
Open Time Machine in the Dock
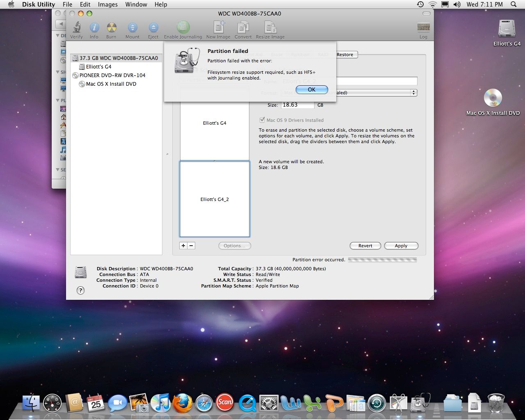click(377, 403)
